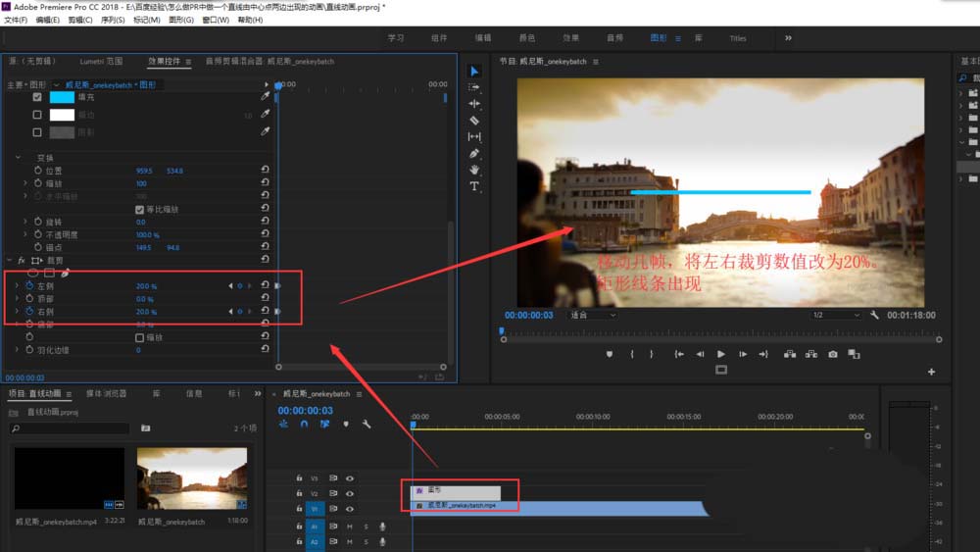
Task: Toggle Snap magnet in timeline
Action: pyautogui.click(x=304, y=424)
